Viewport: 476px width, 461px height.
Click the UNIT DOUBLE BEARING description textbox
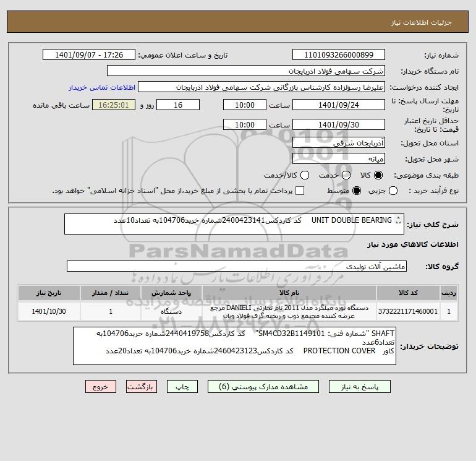(x=234, y=224)
